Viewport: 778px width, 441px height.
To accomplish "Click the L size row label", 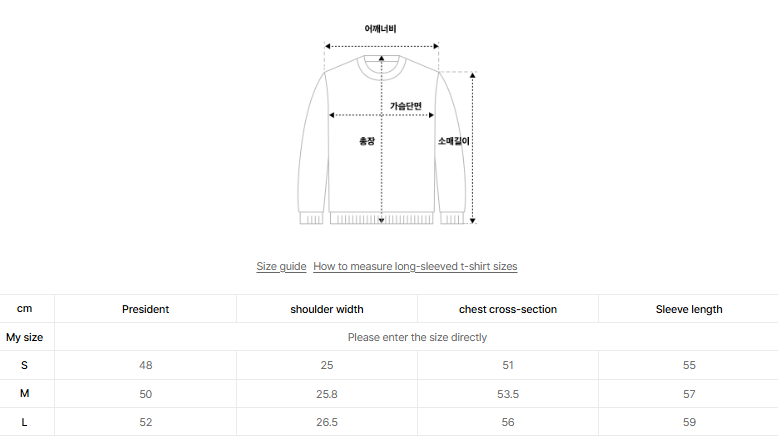I will pos(25,422).
